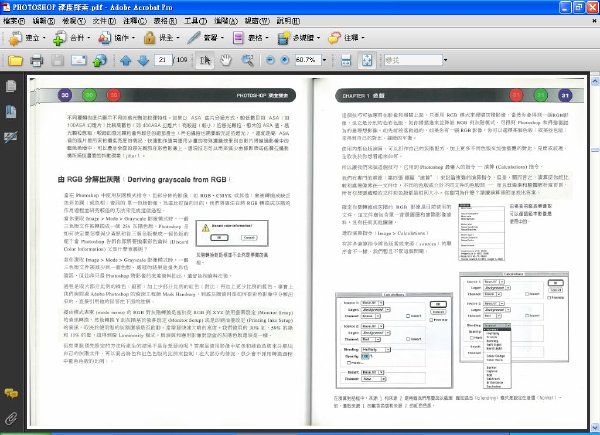
Task: Choose the Hand tool
Action: coord(226,60)
